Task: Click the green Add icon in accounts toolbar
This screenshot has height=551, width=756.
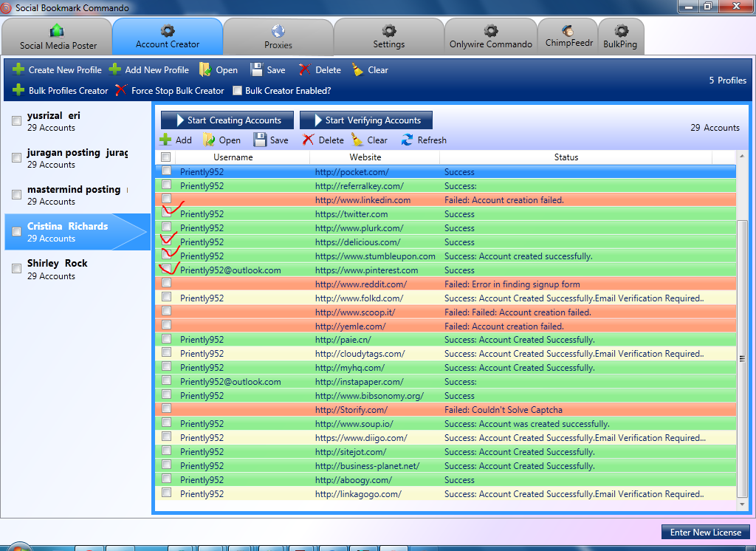Action: (x=165, y=140)
